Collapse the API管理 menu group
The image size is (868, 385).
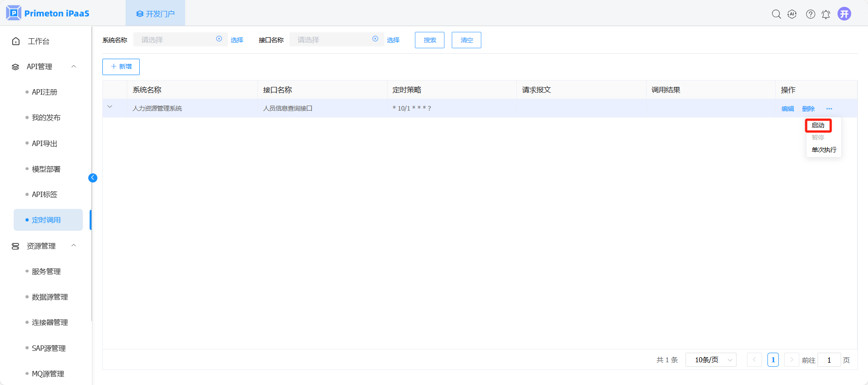pos(74,66)
